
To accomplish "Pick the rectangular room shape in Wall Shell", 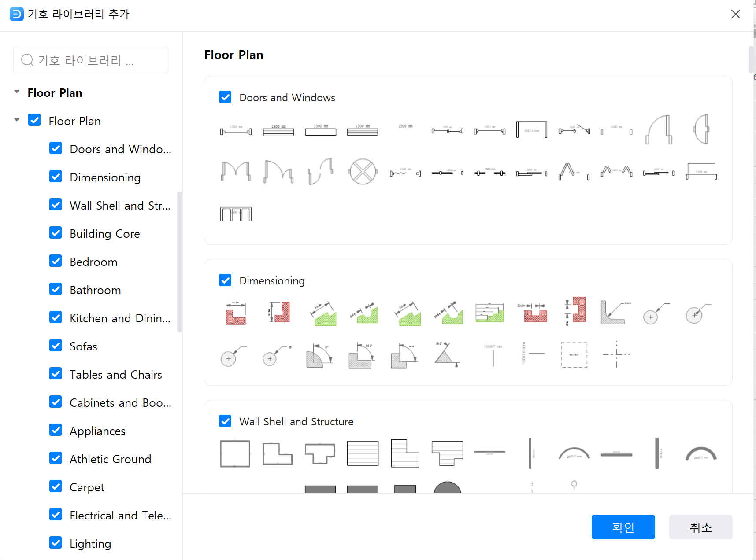I will 235,453.
